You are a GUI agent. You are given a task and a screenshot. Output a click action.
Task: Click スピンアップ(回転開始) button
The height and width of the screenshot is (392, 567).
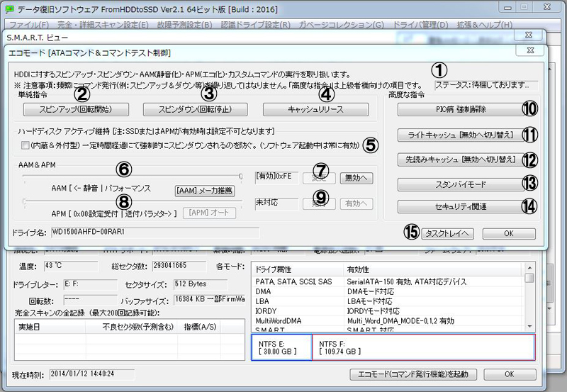pyautogui.click(x=76, y=109)
